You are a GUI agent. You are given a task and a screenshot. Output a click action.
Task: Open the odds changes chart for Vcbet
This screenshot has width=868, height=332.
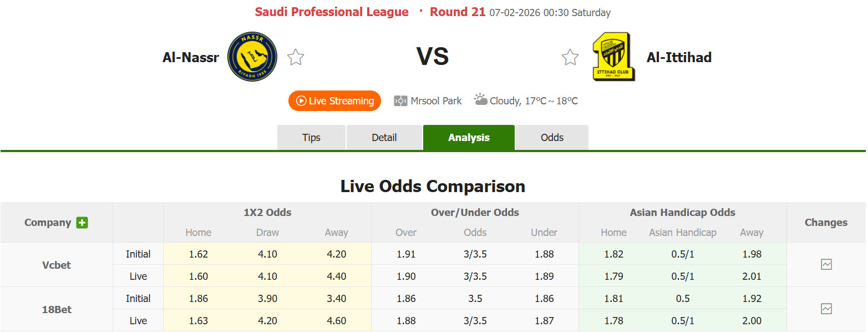[826, 265]
